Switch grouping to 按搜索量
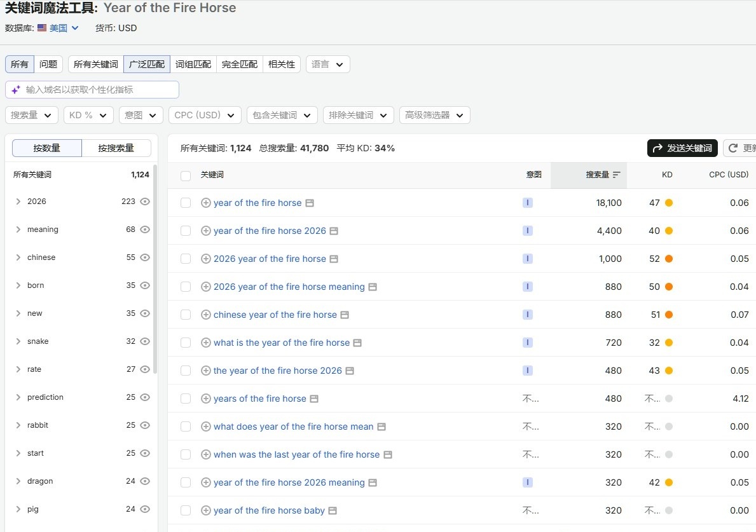 tap(116, 148)
